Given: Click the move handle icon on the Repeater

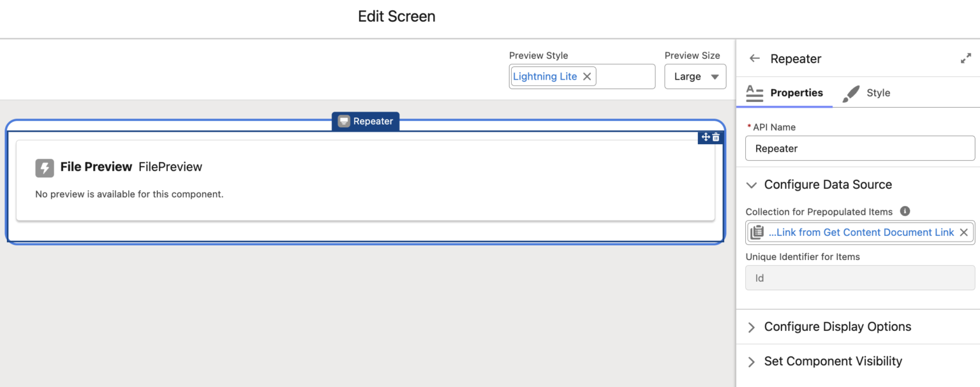Looking at the screenshot, I should (x=705, y=136).
